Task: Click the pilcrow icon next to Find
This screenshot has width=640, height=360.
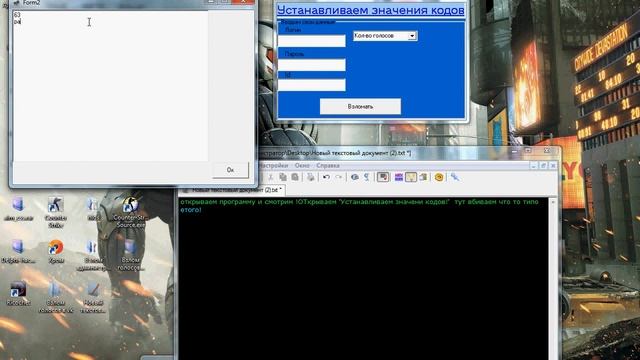Action: click(x=367, y=177)
